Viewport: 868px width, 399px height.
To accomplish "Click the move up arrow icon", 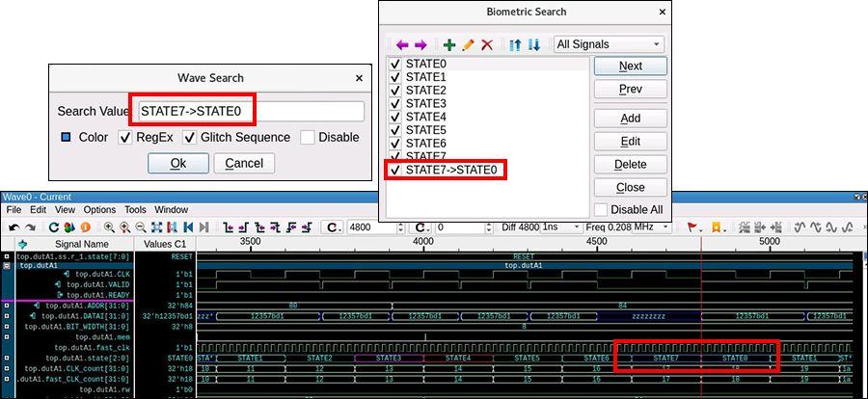I will [x=515, y=44].
